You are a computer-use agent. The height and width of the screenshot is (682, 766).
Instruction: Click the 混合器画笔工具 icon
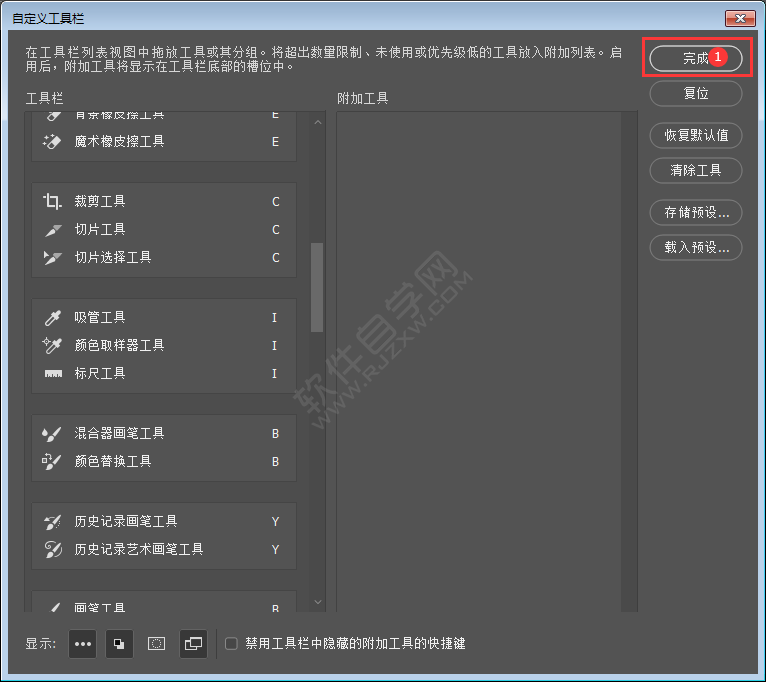[52, 434]
